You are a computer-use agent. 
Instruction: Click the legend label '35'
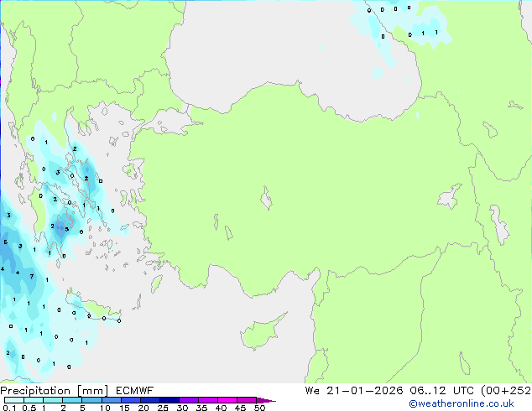pos(201,408)
